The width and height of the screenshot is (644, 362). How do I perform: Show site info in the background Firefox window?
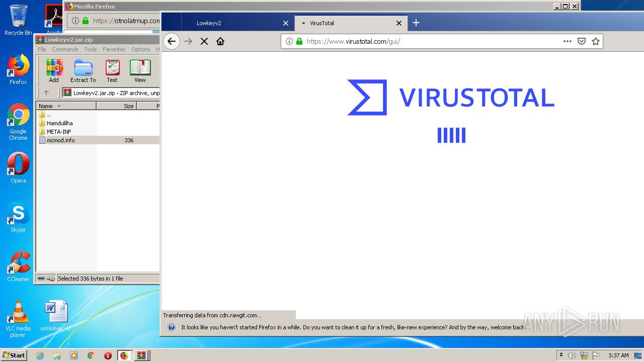[75, 21]
